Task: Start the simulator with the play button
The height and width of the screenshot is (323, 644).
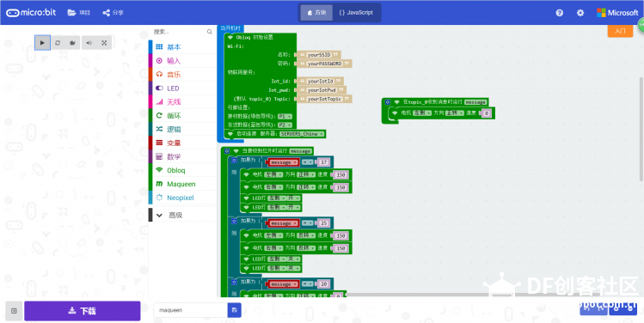Action: coord(42,43)
